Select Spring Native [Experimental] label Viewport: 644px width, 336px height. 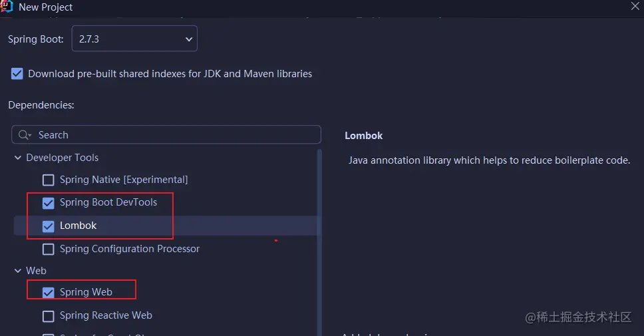(x=124, y=180)
